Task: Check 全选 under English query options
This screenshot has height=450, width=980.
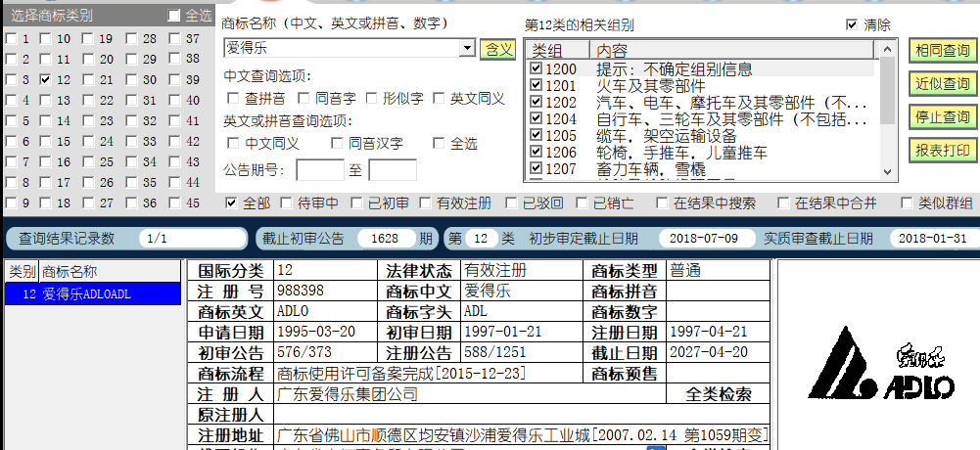Action: (x=439, y=144)
